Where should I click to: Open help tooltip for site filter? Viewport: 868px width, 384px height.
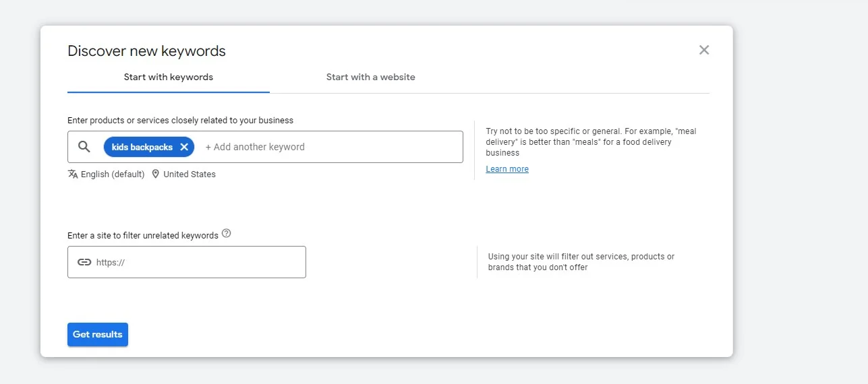coord(227,234)
